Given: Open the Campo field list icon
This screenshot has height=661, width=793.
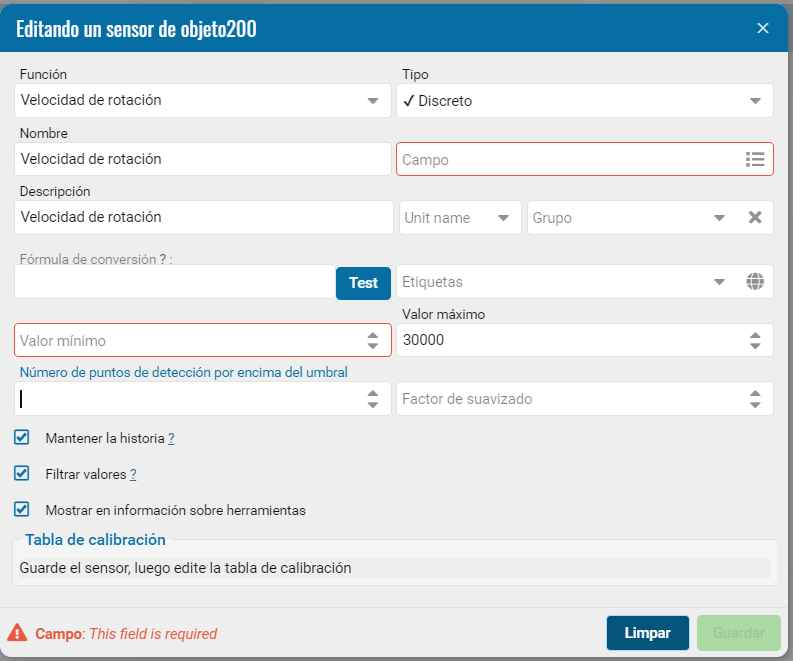Looking at the screenshot, I should pyautogui.click(x=755, y=159).
